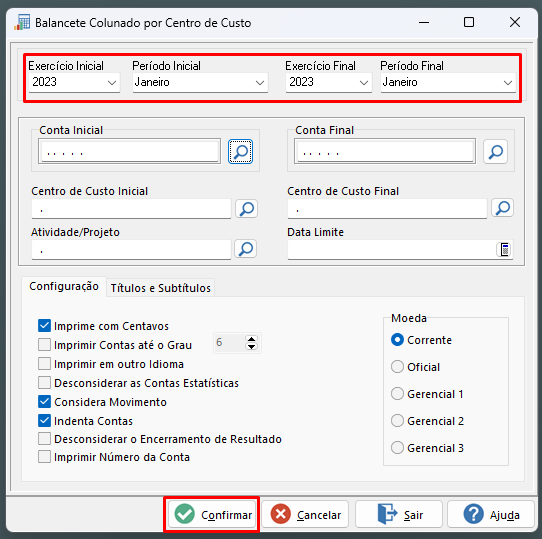
Task: Open Ajuda help button
Action: click(491, 514)
